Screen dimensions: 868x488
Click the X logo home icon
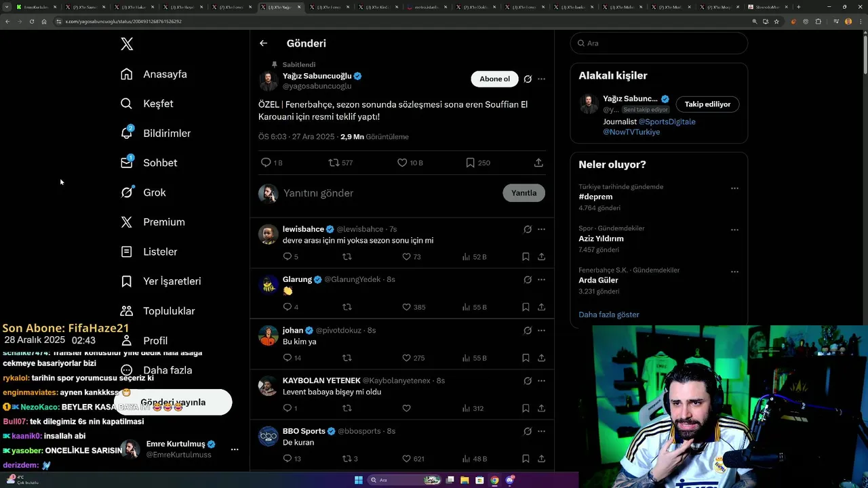click(x=127, y=44)
